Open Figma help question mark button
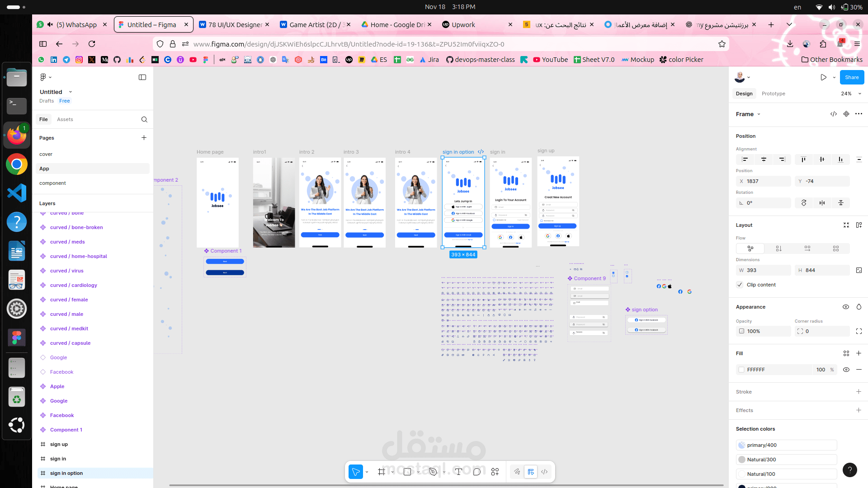 850,470
